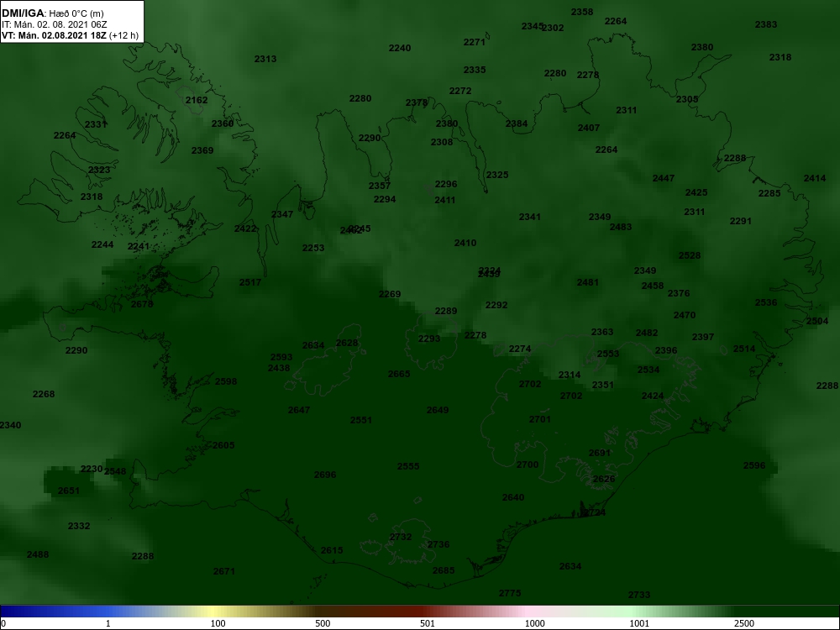Select the map value 2407
The image size is (840, 630).
[x=589, y=128]
